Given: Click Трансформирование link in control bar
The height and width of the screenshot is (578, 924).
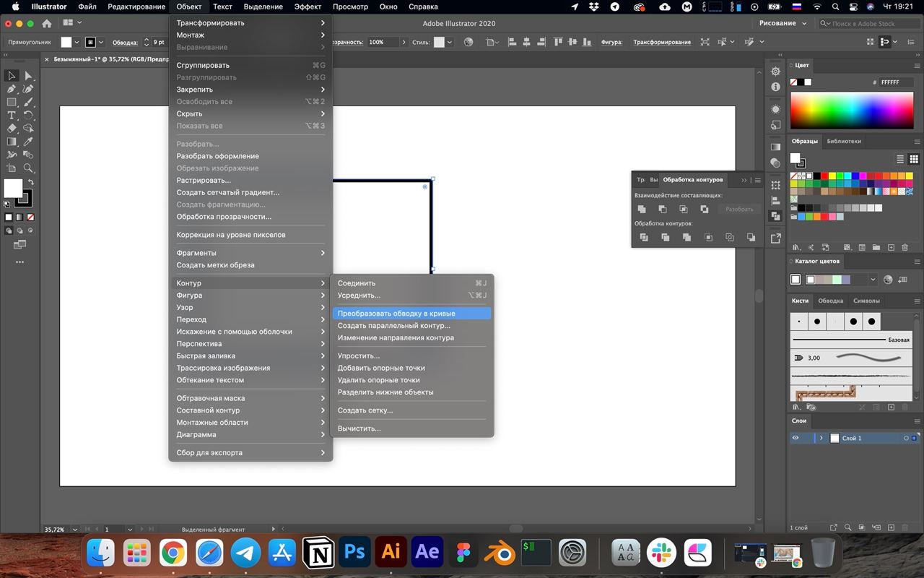Looking at the screenshot, I should (662, 43).
